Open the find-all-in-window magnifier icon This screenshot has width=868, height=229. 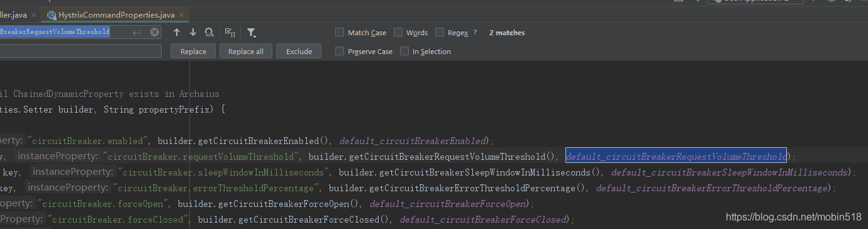pyautogui.click(x=209, y=32)
